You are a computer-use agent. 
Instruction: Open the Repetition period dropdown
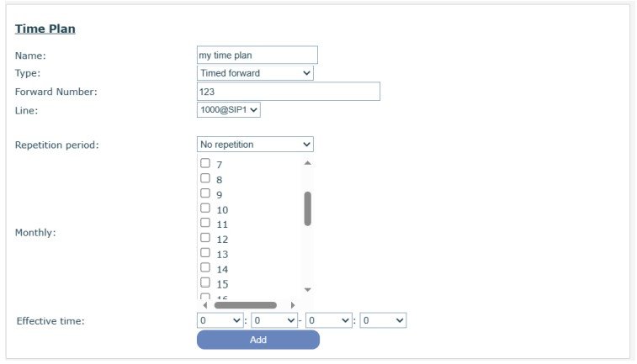(255, 145)
